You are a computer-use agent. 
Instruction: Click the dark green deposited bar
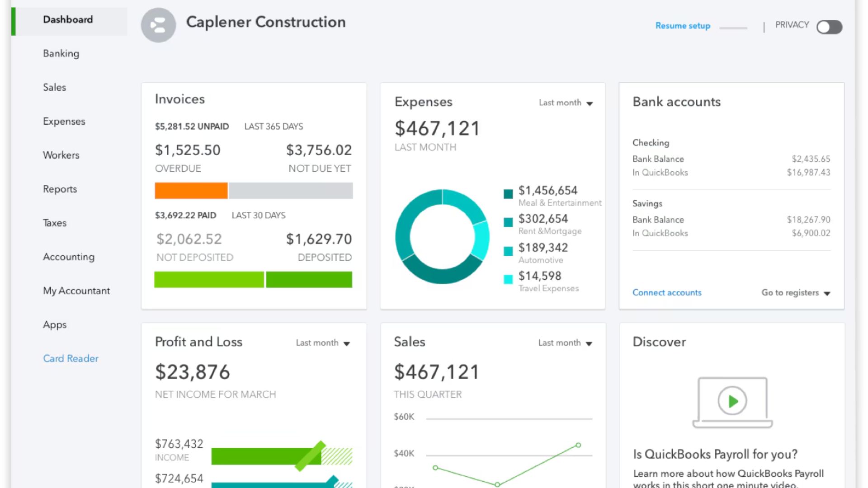pyautogui.click(x=309, y=279)
